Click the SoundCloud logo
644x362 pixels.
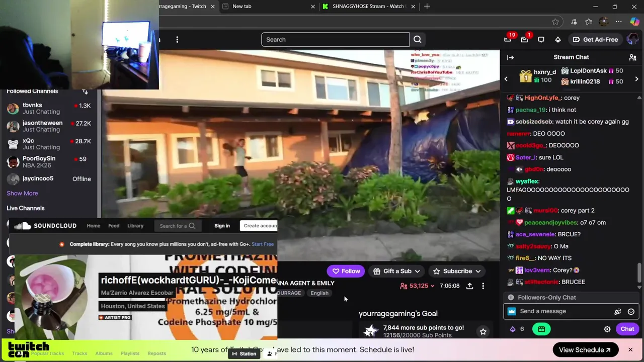(x=45, y=226)
